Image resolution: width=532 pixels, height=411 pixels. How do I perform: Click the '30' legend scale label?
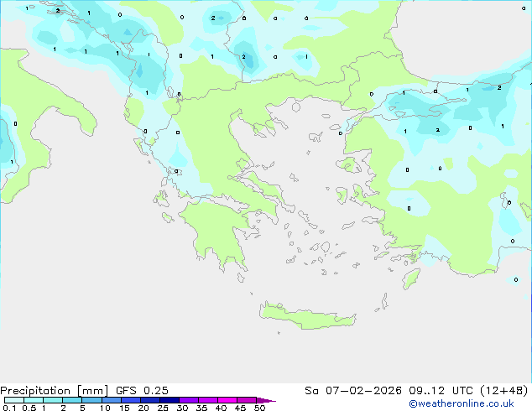point(182,408)
